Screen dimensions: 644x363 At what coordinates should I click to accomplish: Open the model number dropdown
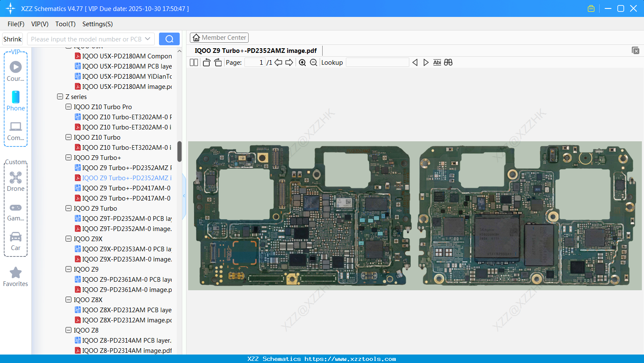point(148,39)
